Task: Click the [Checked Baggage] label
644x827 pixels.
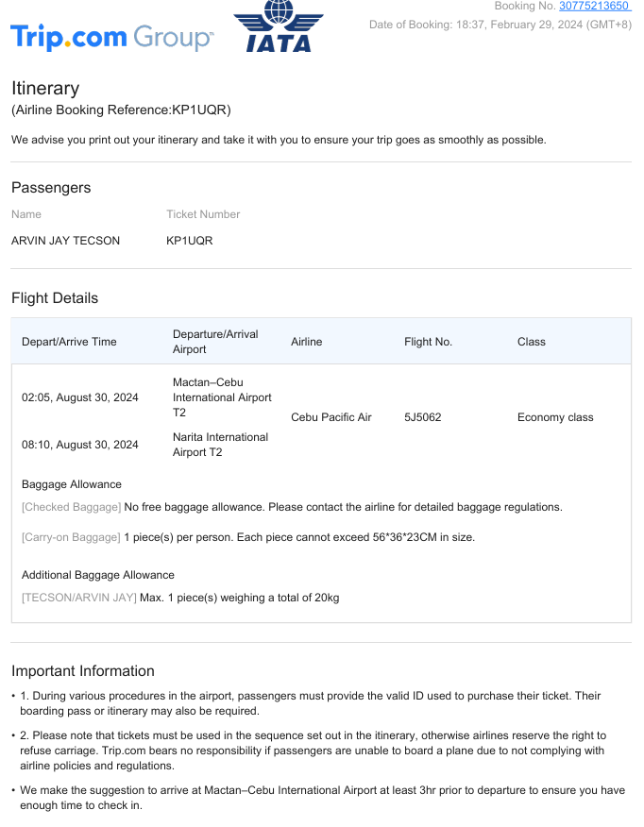Action: tap(71, 507)
